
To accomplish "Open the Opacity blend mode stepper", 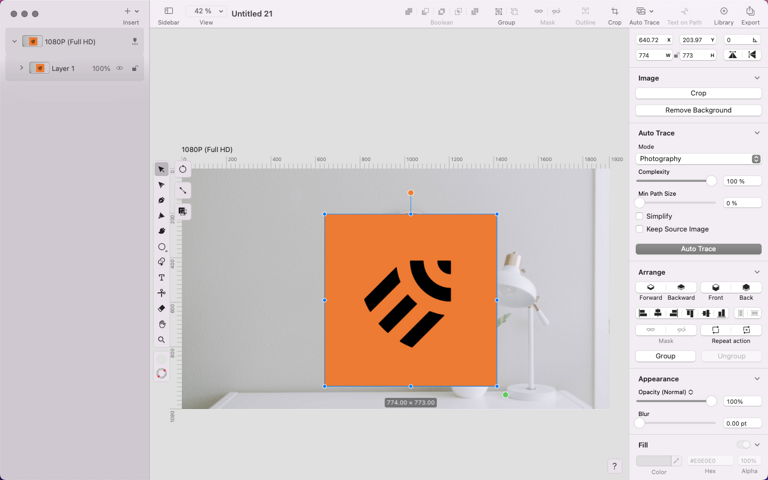I will [x=691, y=392].
